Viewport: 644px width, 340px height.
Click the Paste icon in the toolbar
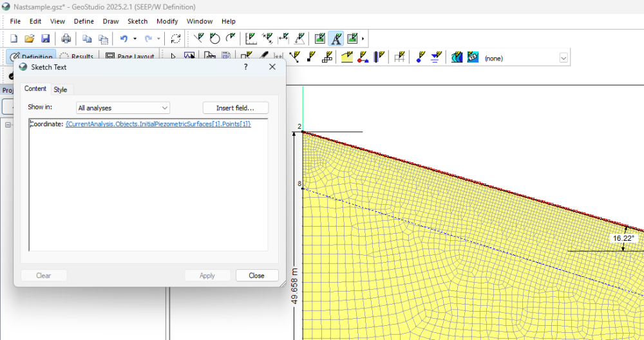click(x=103, y=39)
